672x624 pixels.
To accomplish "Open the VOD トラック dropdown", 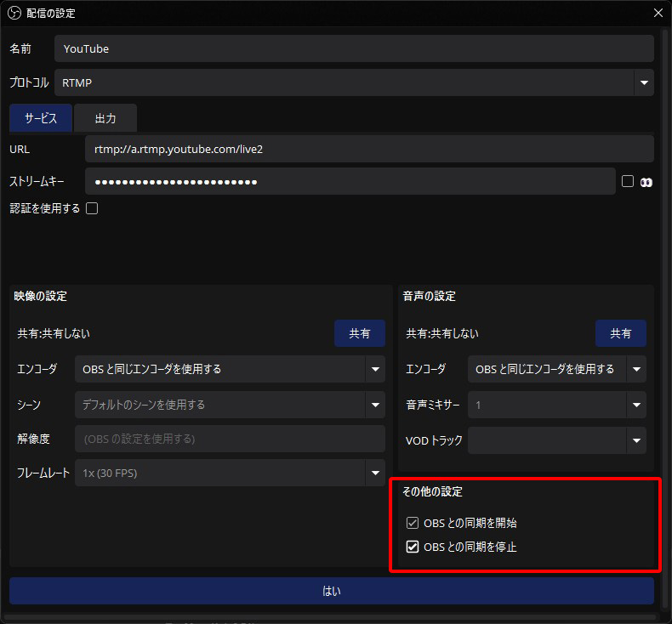I will (x=557, y=440).
